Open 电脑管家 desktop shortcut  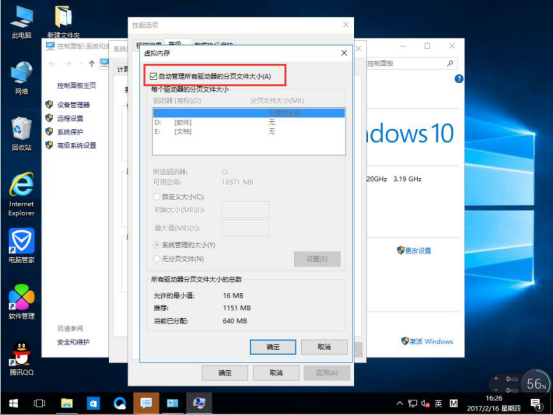tap(22, 246)
